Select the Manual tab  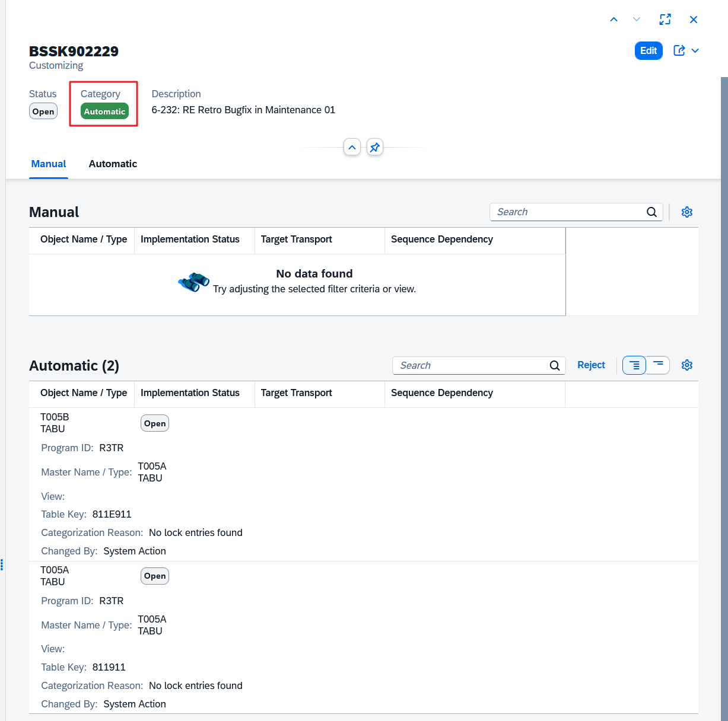coord(49,164)
